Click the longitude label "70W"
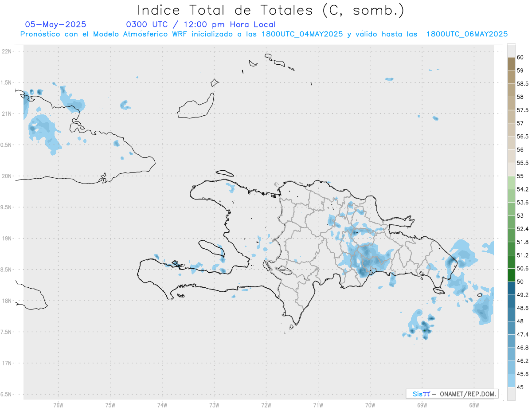 click(x=370, y=405)
